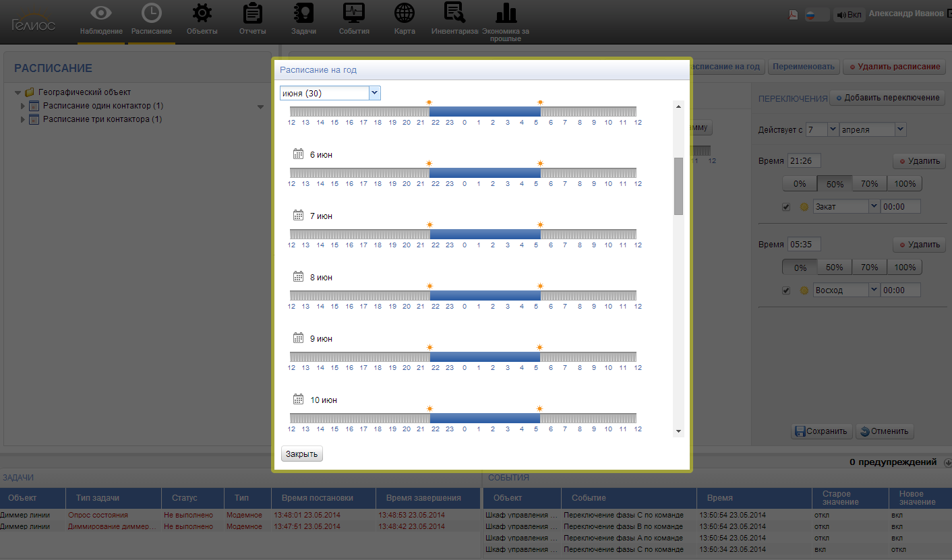Screen dimensions: 952x560
Task: Click the Географический объект folder icon
Action: click(x=30, y=92)
